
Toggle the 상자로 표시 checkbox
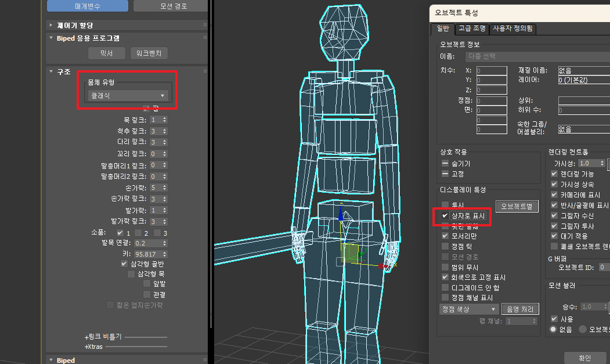click(445, 215)
